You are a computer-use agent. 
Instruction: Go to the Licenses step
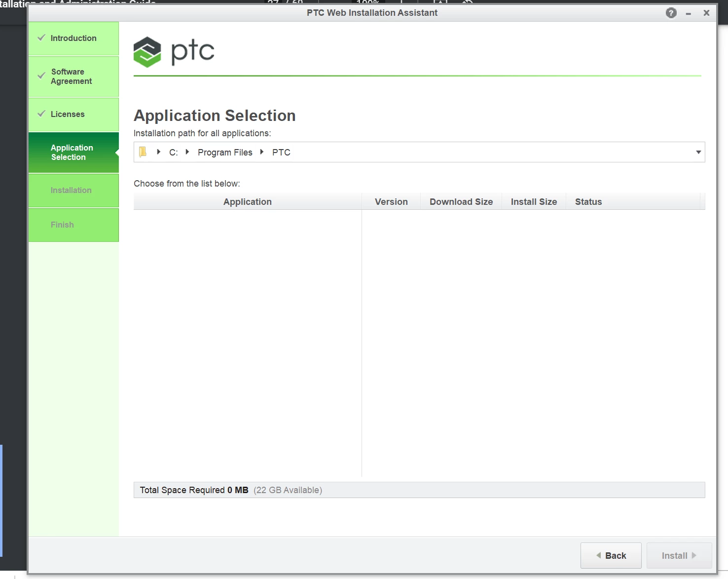(x=73, y=115)
